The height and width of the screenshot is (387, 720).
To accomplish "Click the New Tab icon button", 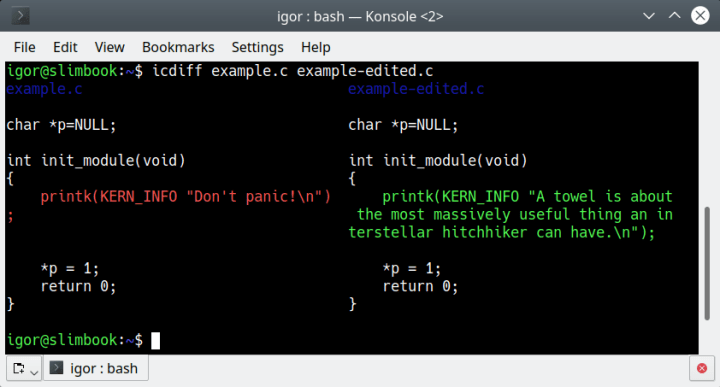I will tap(18, 368).
